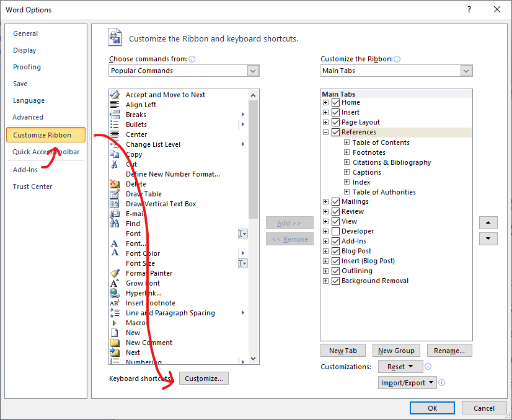Click the commands list scrollbar thumb

(x=253, y=160)
